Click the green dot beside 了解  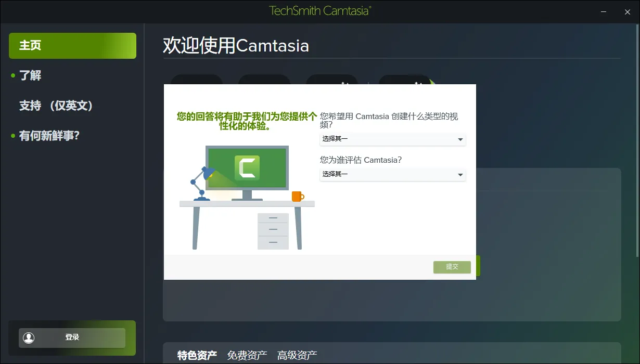coord(13,76)
